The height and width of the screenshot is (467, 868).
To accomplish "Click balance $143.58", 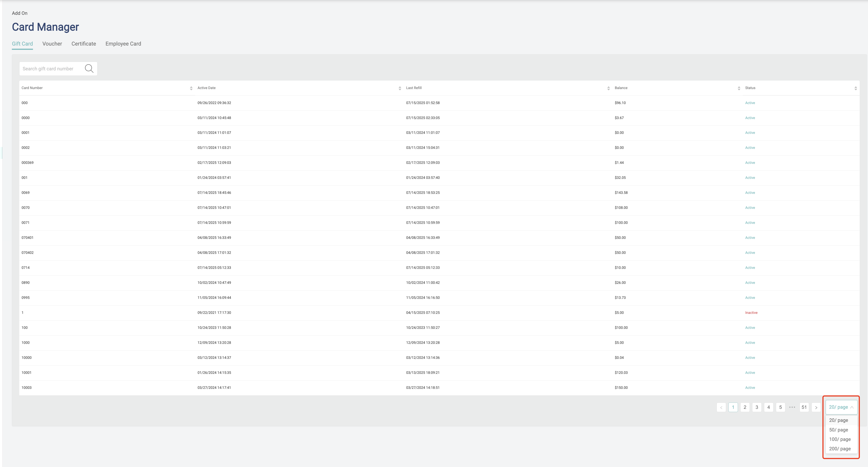I will point(621,193).
